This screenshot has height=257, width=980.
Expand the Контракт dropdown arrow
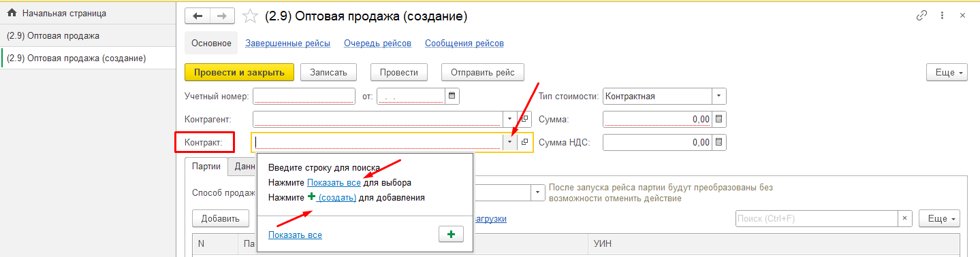point(511,142)
